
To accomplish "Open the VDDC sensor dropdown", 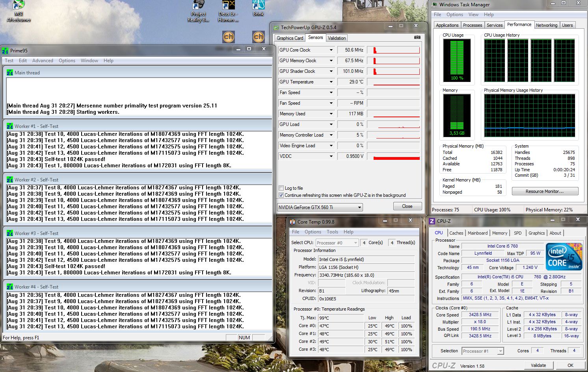I will 331,156.
